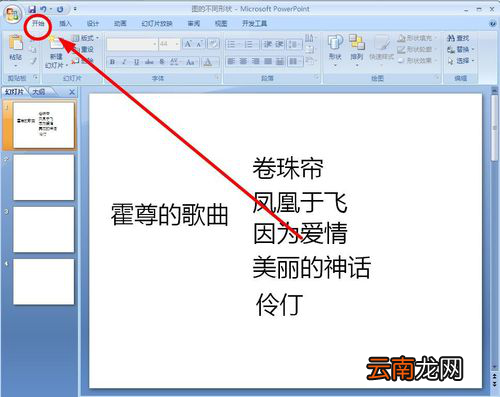Redo the last action

point(60,9)
